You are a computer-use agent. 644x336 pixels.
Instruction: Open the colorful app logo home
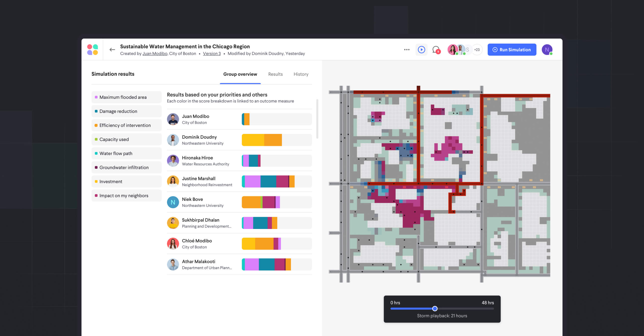tap(92, 50)
